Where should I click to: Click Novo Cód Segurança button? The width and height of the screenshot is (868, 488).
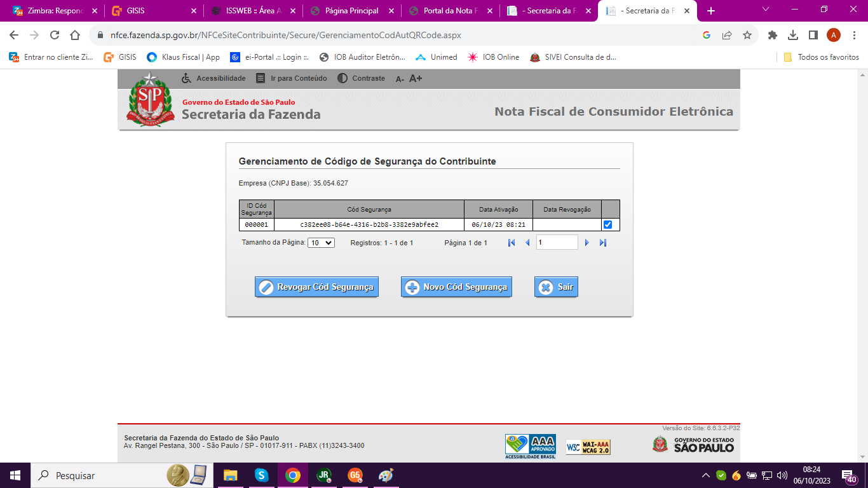coord(456,287)
